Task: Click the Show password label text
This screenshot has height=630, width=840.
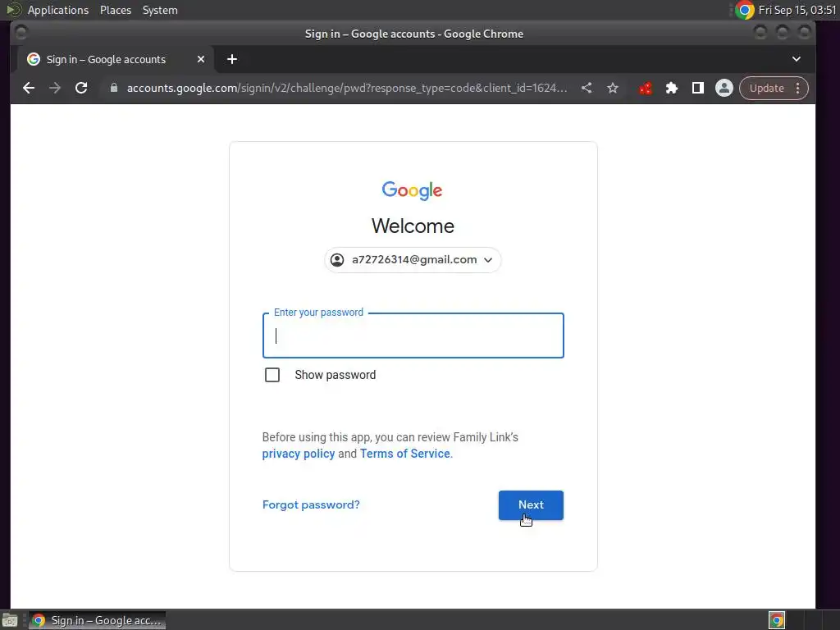Action: point(336,375)
